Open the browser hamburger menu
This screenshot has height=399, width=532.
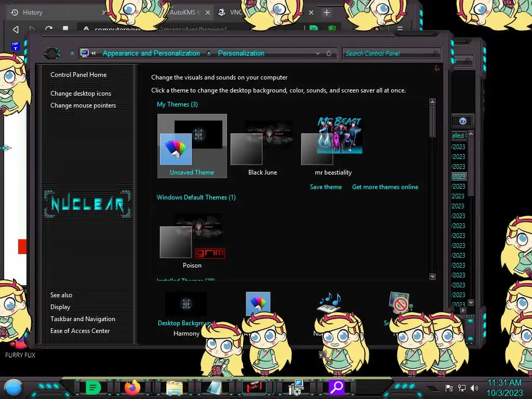point(400,29)
